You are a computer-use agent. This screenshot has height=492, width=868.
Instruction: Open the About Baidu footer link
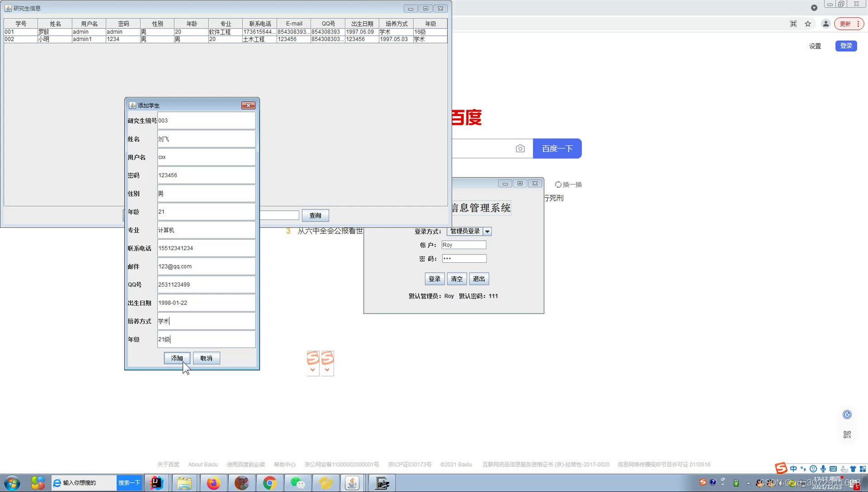pos(203,464)
